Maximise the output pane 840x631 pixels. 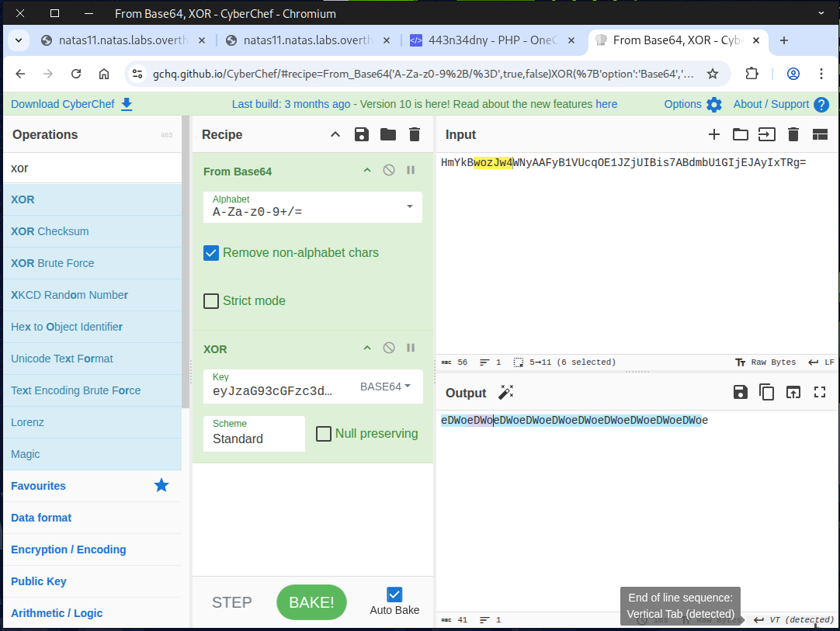pyautogui.click(x=819, y=393)
